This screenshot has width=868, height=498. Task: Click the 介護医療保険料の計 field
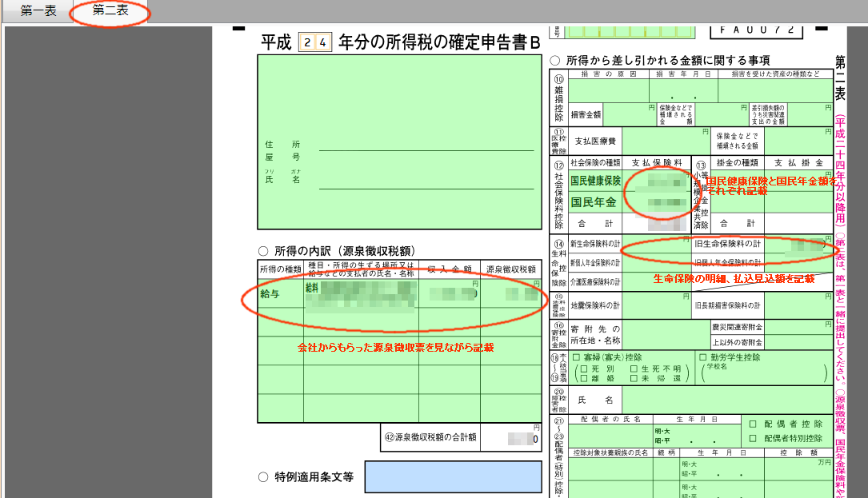(657, 281)
